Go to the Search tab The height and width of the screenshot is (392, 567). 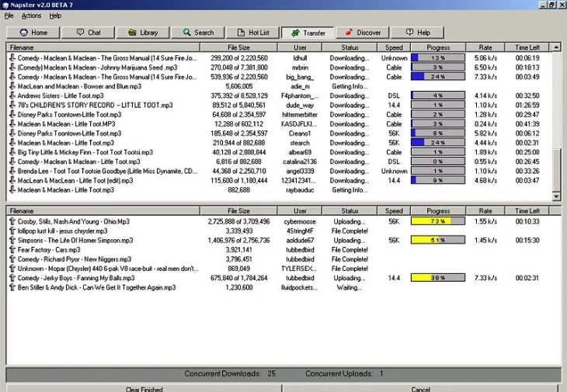coord(198,33)
